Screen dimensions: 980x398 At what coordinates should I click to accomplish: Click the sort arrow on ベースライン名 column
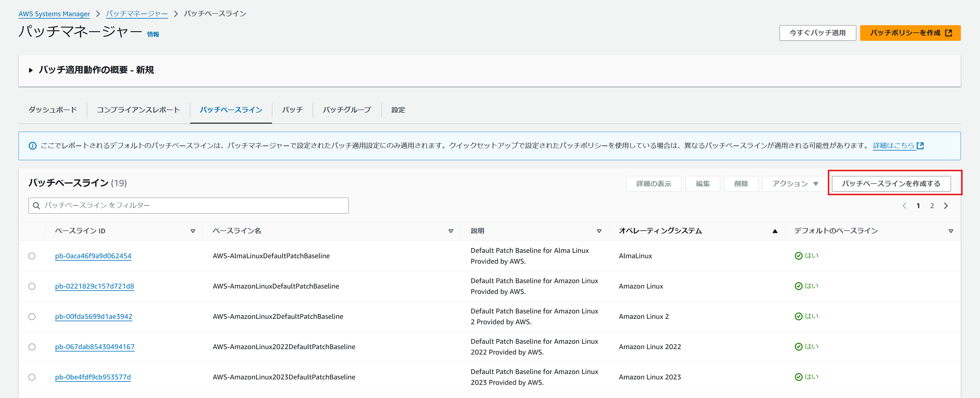click(451, 231)
